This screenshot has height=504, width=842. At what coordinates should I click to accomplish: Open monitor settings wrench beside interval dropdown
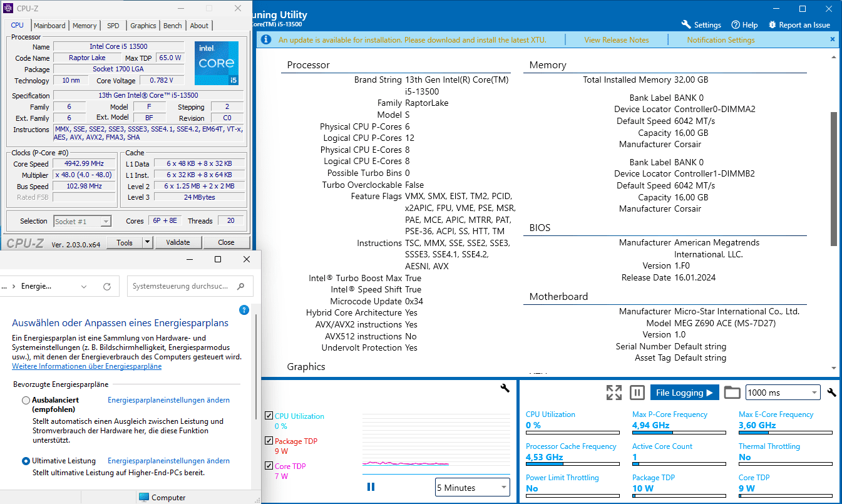point(831,393)
